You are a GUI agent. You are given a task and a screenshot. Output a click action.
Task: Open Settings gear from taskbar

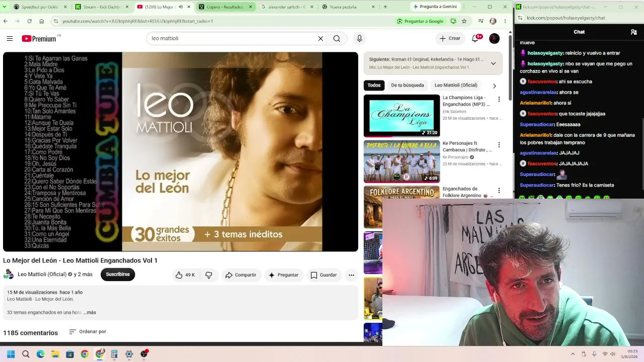(129, 354)
